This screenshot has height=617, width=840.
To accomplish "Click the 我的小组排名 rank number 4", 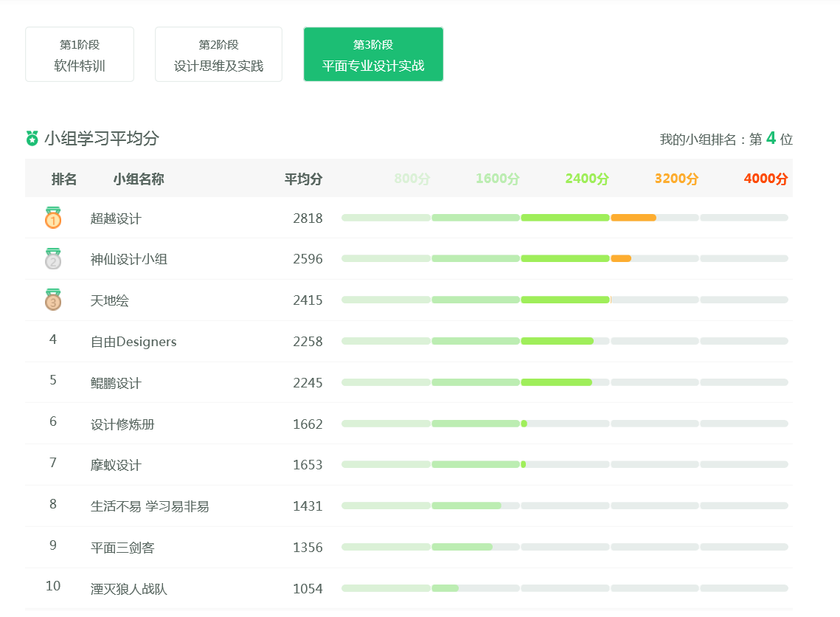I will (771, 138).
